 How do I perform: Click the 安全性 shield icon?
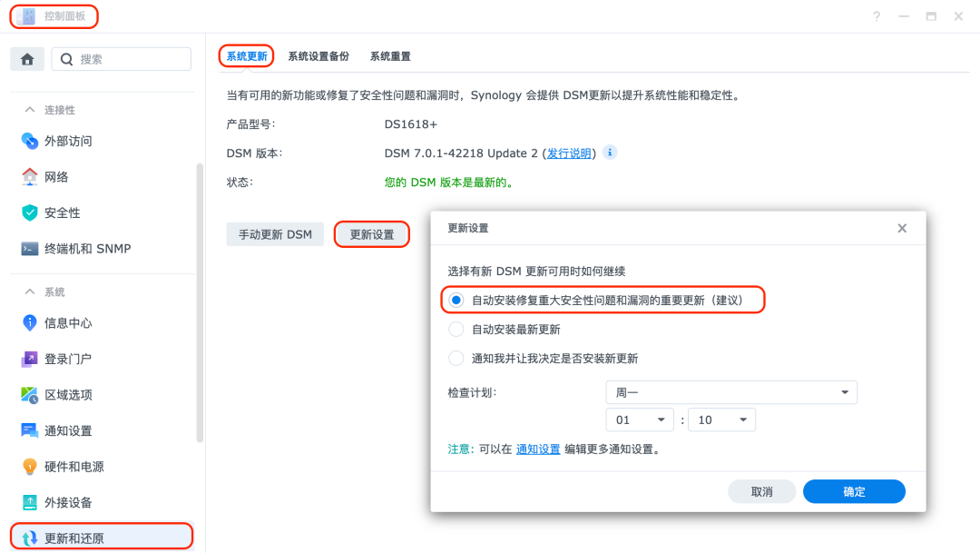29,212
